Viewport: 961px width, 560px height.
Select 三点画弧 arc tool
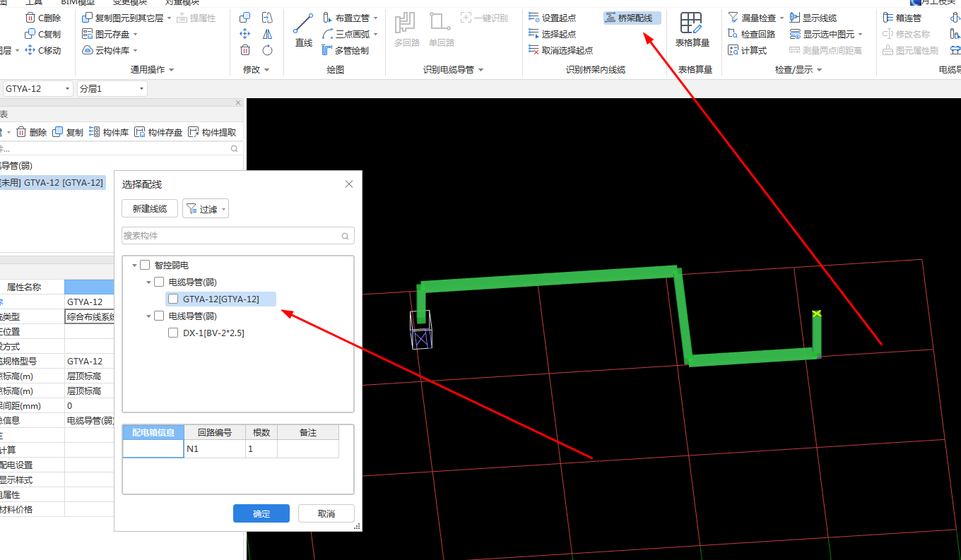350,34
